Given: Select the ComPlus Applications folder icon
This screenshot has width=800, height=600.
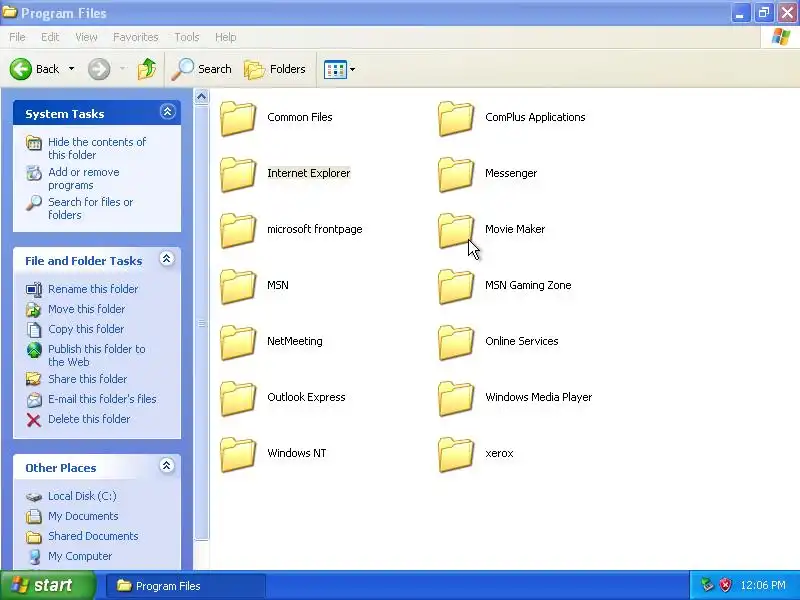Looking at the screenshot, I should click(456, 118).
